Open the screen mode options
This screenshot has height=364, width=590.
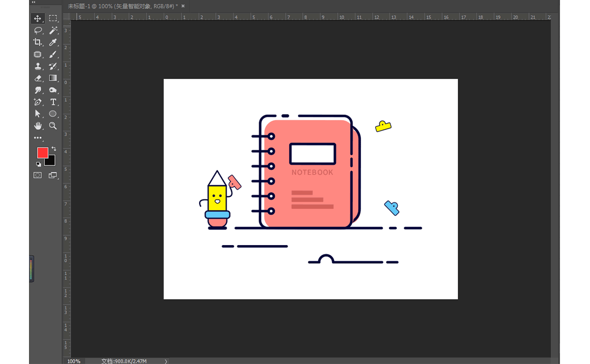(x=53, y=175)
